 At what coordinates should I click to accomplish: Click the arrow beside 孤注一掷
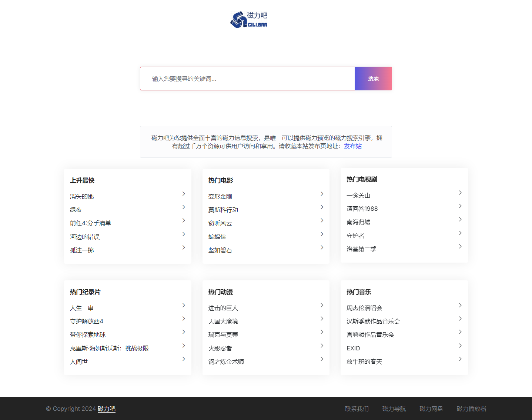point(184,247)
